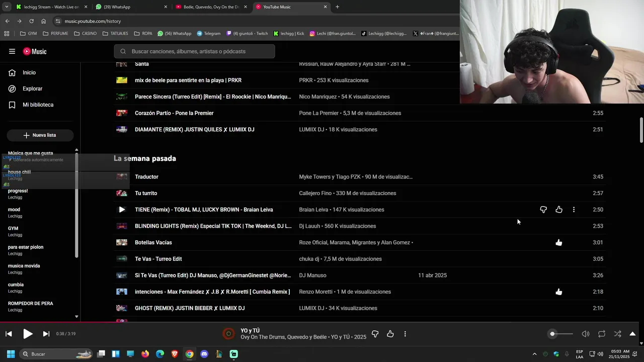Adjust the player volume slider
This screenshot has height=362, width=644.
pos(561,334)
